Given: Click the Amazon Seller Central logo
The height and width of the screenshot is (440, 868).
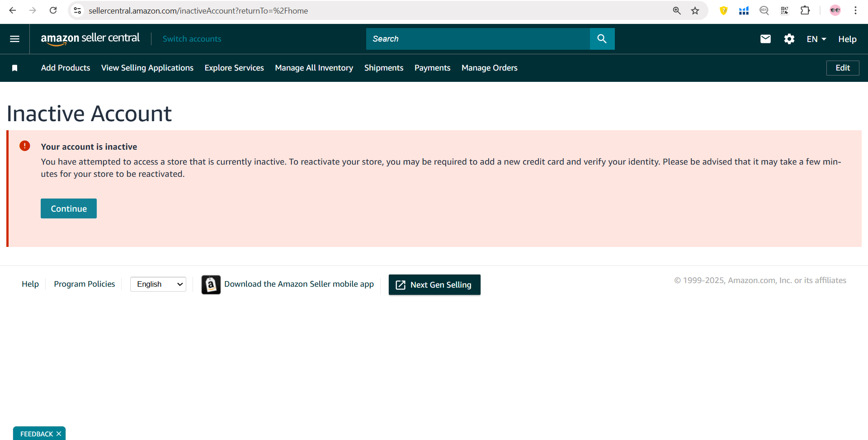Looking at the screenshot, I should (90, 39).
